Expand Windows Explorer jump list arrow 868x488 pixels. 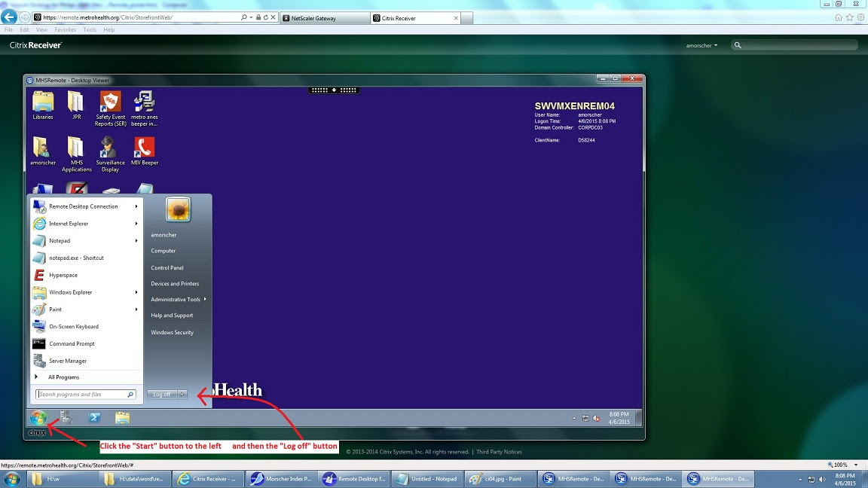[136, 292]
